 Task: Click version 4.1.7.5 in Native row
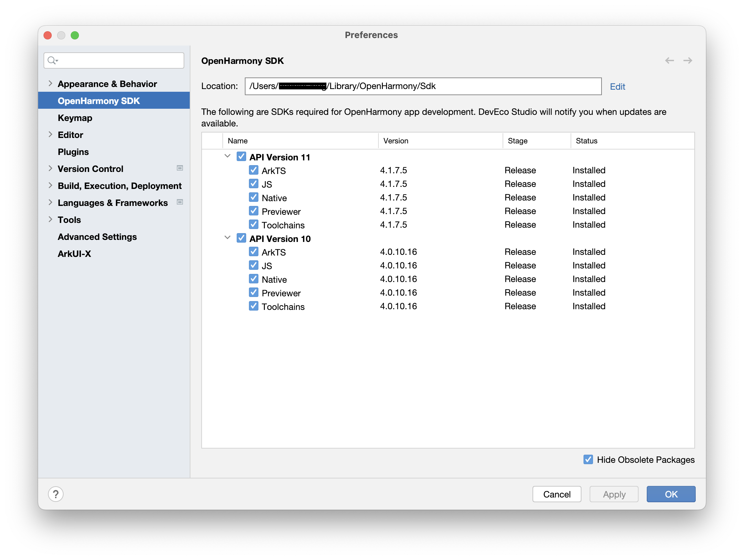click(x=393, y=197)
